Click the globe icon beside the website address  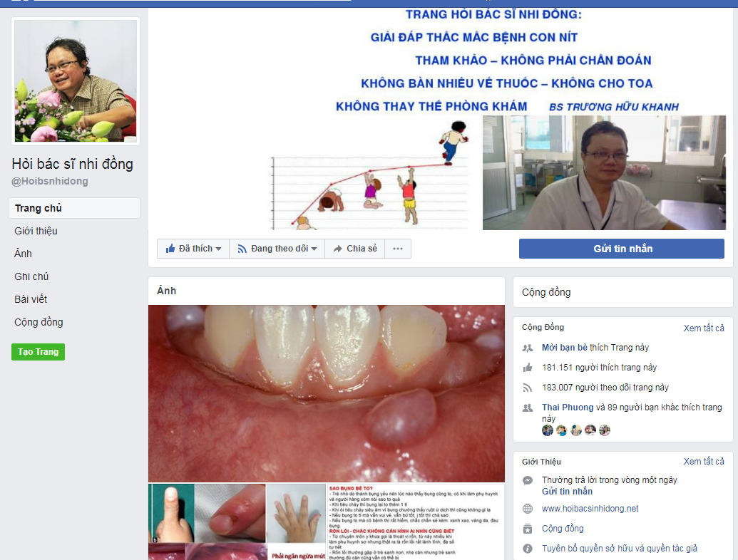[528, 509]
